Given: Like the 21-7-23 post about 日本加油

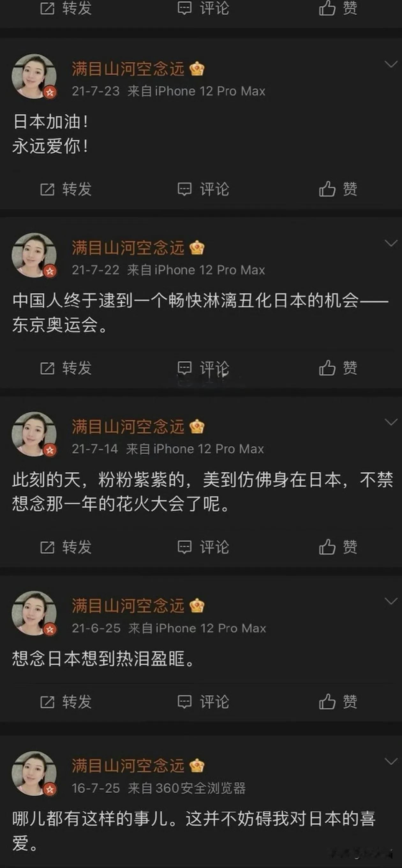Looking at the screenshot, I should click(338, 189).
